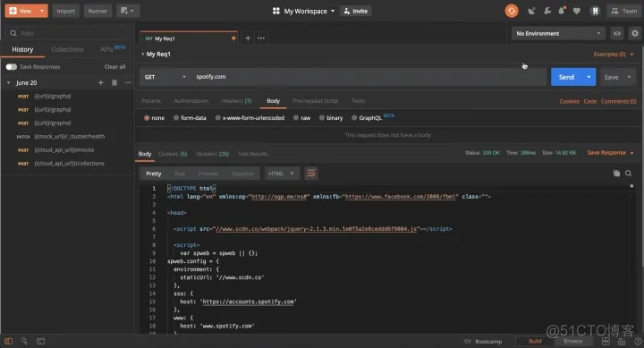Open the GET method dropdown

click(165, 77)
